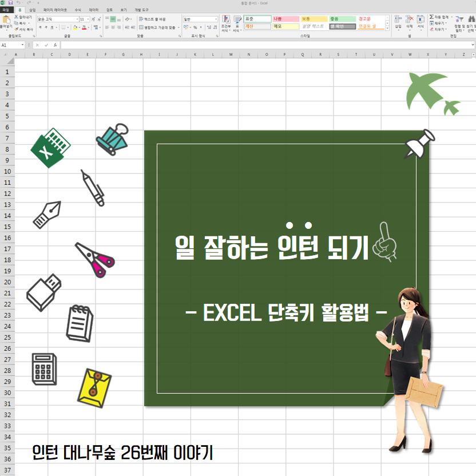Toggle the middle vertical align button
The image size is (476, 476).
click(x=113, y=19)
